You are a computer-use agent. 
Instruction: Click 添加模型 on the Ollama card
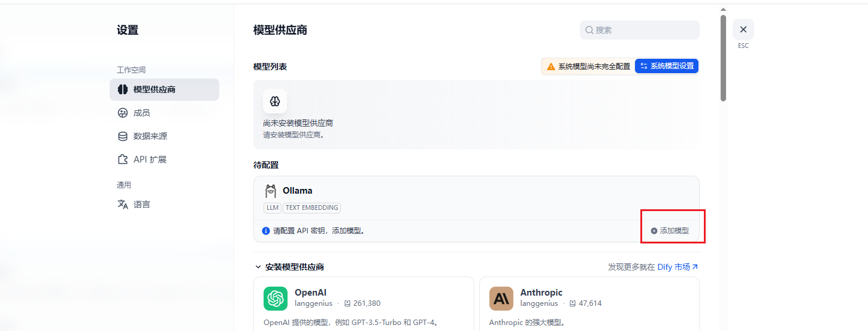(670, 231)
